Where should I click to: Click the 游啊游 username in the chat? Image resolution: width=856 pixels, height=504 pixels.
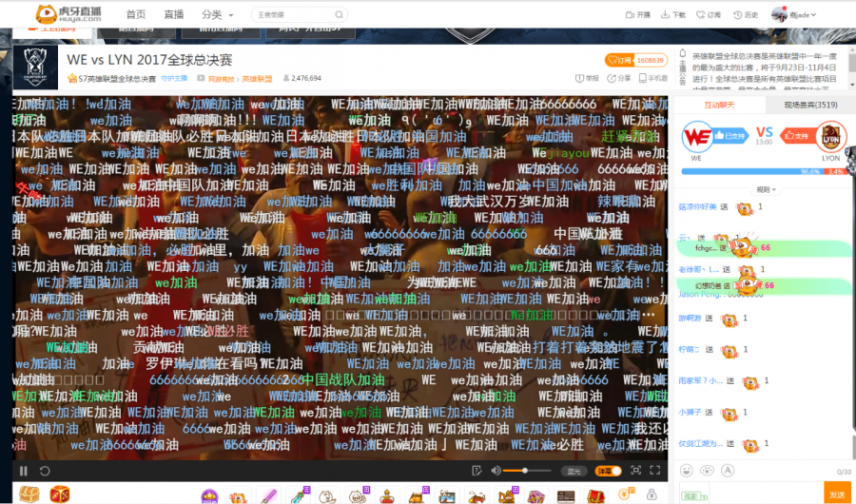(690, 318)
